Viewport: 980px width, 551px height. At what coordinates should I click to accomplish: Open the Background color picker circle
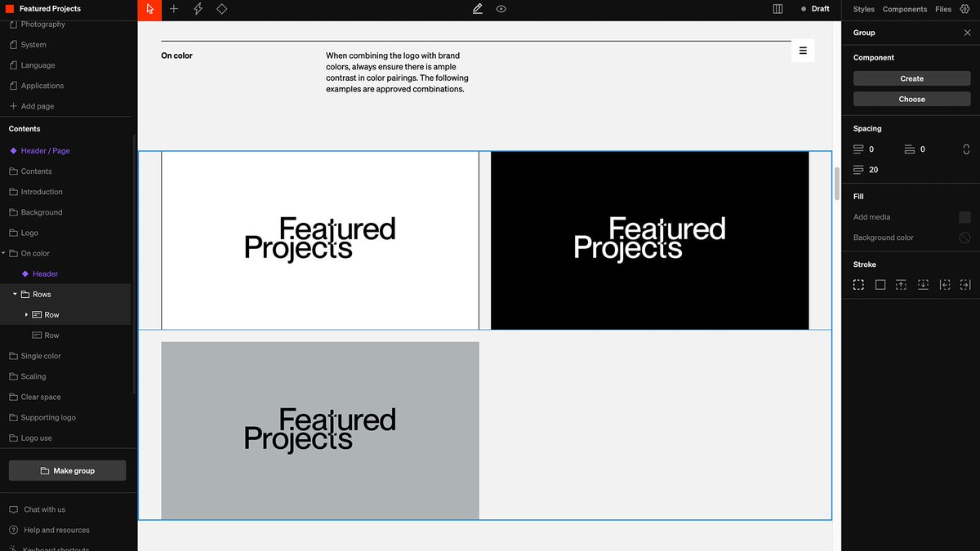pyautogui.click(x=964, y=238)
